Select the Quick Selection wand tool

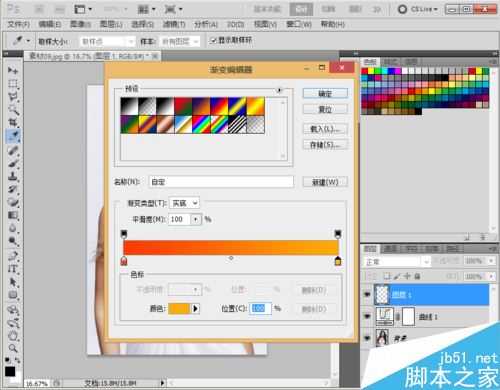(13, 110)
